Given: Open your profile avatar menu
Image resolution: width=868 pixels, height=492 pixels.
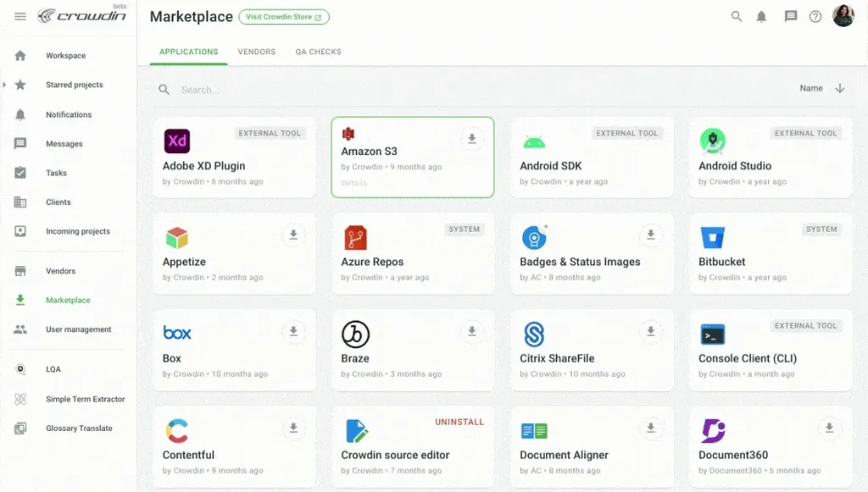Looking at the screenshot, I should tap(843, 15).
